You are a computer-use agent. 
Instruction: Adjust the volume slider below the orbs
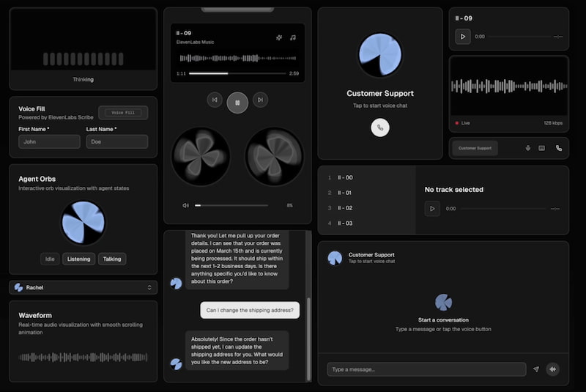[x=231, y=205]
